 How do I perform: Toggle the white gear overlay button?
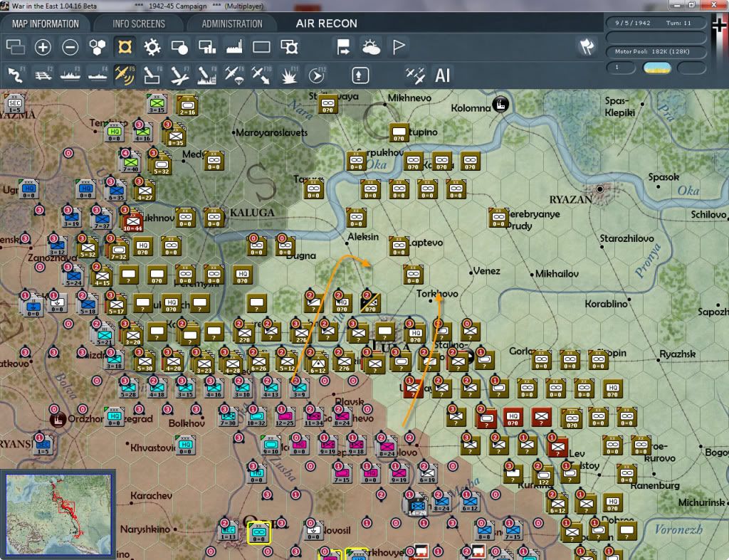click(x=152, y=47)
